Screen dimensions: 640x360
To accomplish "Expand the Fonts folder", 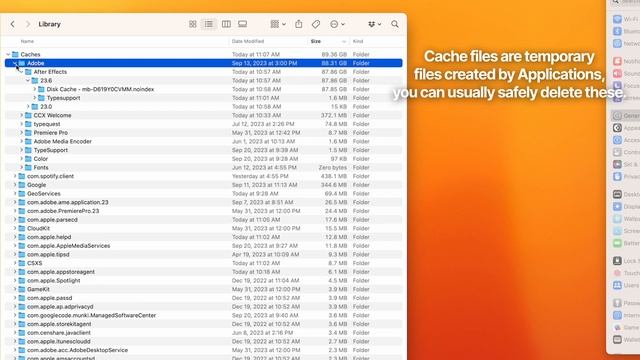I will (21, 168).
